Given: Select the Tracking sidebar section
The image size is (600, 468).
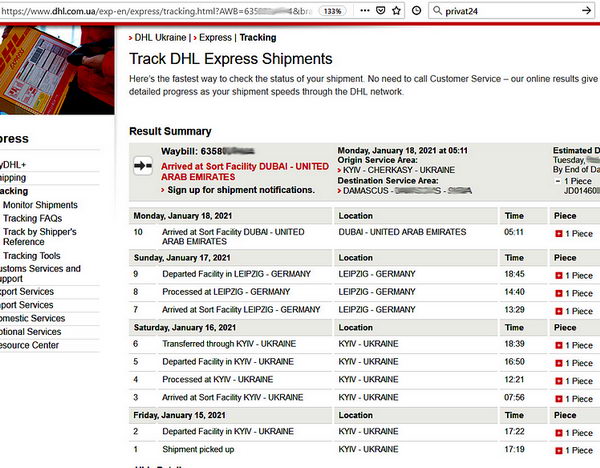Looking at the screenshot, I should [x=14, y=191].
